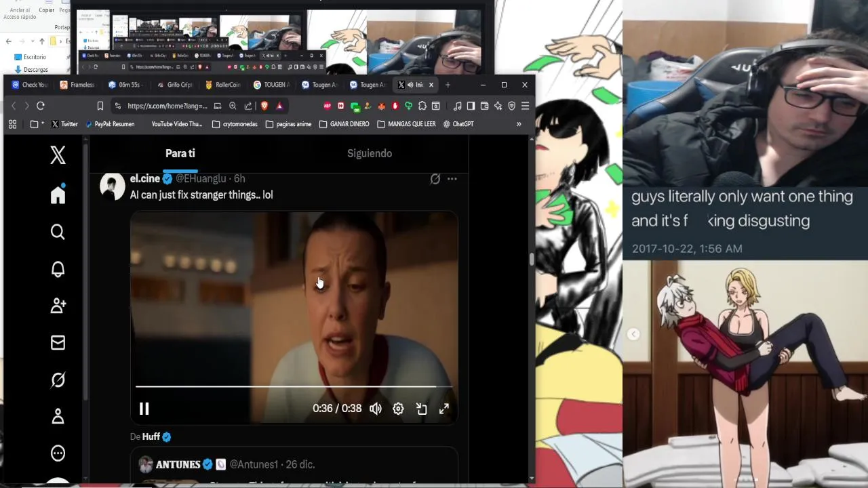Screen dimensions: 868x488
Task: Click the share icon in address bar
Action: (x=248, y=106)
